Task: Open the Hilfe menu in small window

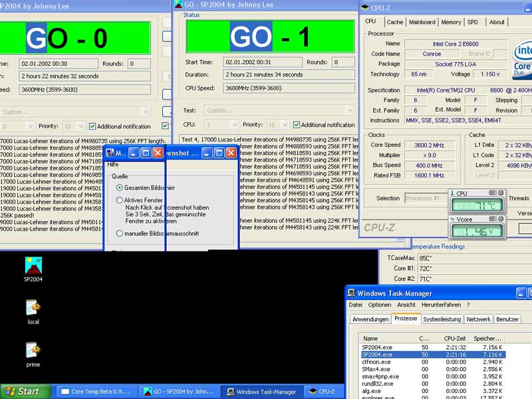Action: point(113,164)
